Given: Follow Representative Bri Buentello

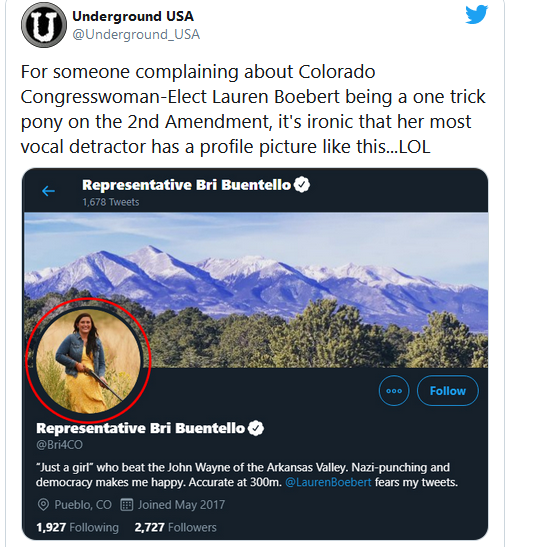Looking at the screenshot, I should [448, 391].
